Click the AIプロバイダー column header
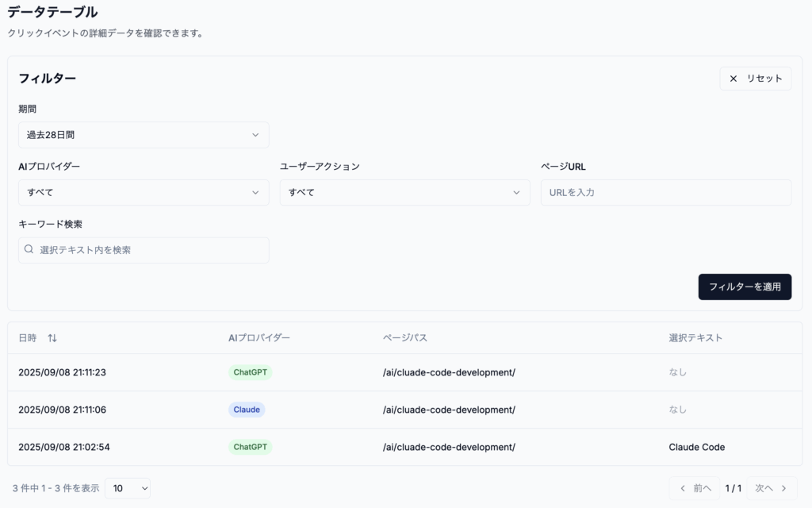 click(x=259, y=338)
